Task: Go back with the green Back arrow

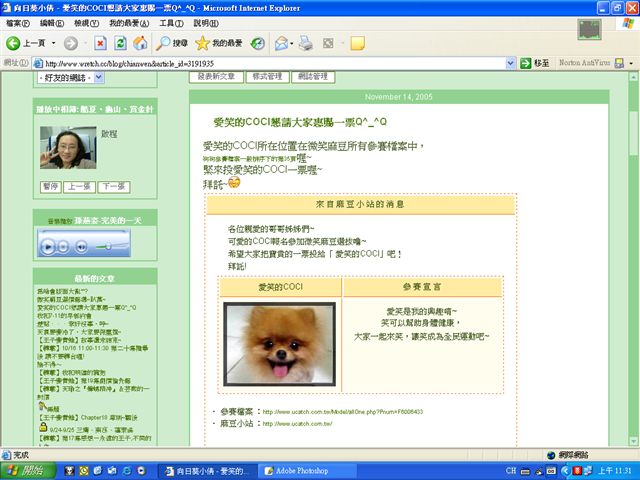Action: [13, 43]
